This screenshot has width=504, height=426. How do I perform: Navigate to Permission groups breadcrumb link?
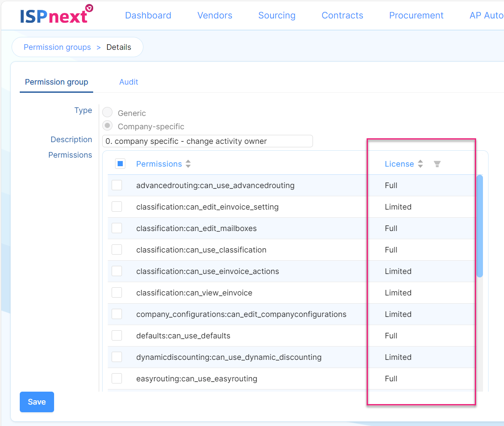click(x=57, y=47)
